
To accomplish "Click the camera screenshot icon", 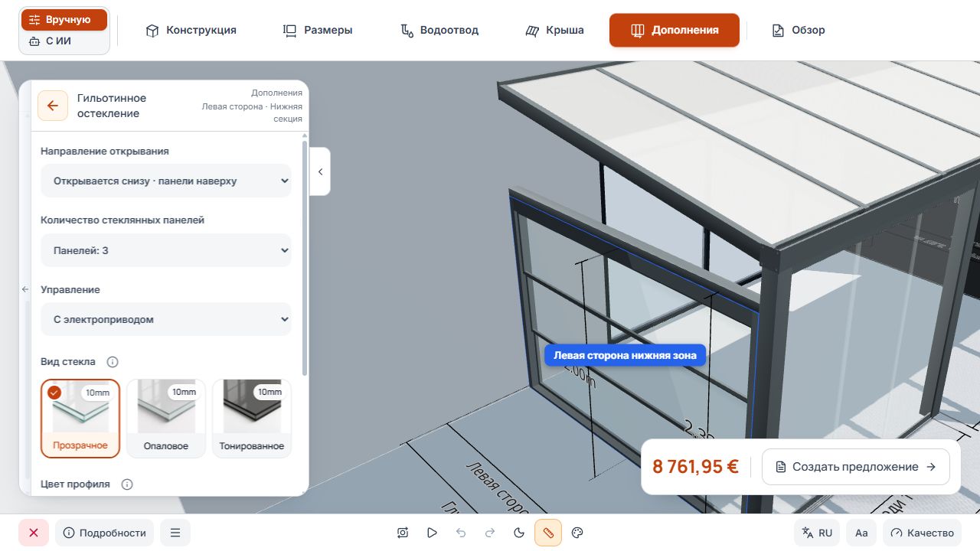I will pos(403,533).
